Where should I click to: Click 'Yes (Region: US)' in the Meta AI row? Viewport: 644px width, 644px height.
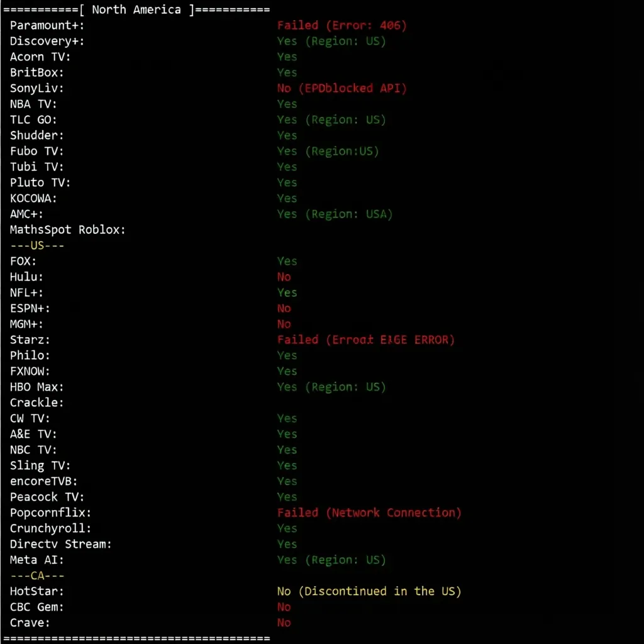331,560
